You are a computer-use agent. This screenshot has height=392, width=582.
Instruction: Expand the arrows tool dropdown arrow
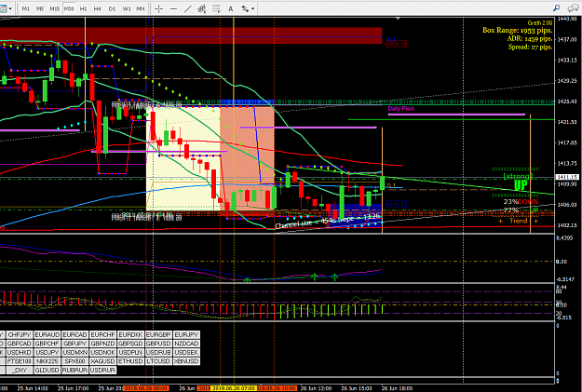pyautogui.click(x=252, y=8)
